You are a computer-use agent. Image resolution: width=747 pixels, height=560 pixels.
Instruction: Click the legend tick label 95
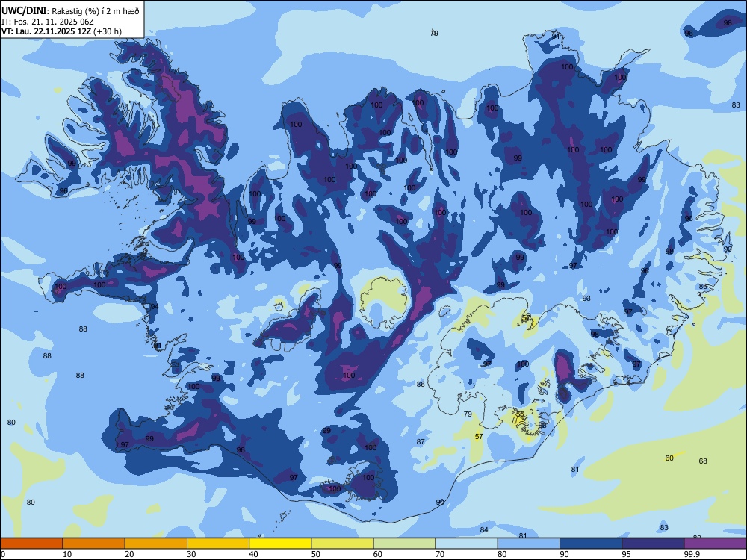point(627,554)
